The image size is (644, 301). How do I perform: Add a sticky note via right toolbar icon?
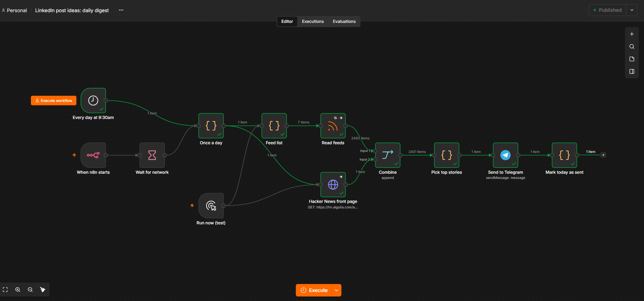pos(632,59)
